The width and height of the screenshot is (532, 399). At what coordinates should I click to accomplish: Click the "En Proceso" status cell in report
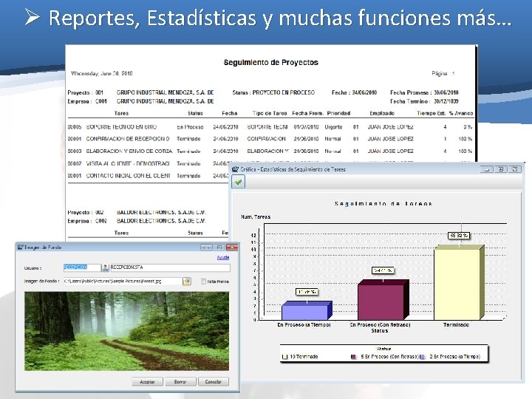tap(190, 127)
